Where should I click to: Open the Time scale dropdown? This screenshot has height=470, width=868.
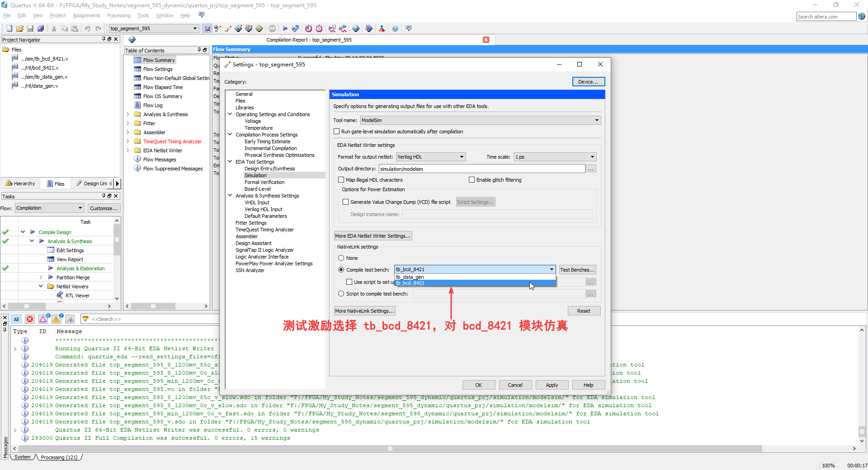click(555, 157)
